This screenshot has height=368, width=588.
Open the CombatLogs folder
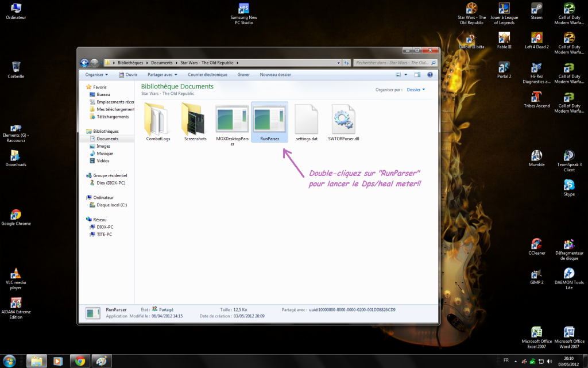click(x=158, y=122)
